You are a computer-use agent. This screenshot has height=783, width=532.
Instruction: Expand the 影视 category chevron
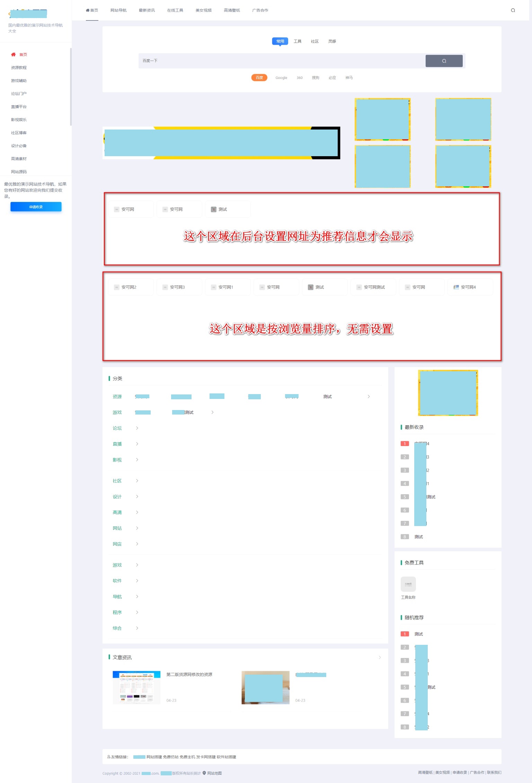[x=137, y=460]
